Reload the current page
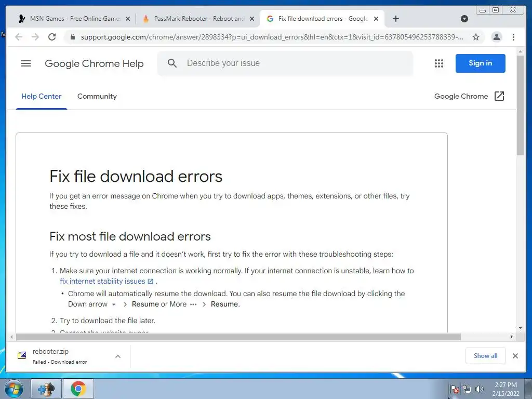 (52, 37)
